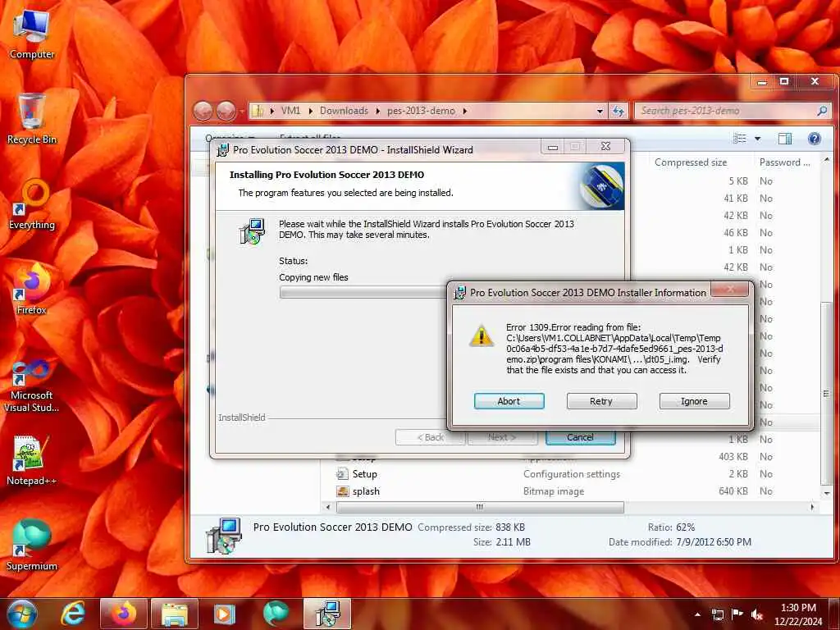Image resolution: width=840 pixels, height=630 pixels.
Task: Click the details pane installer thumbnail
Action: [223, 535]
